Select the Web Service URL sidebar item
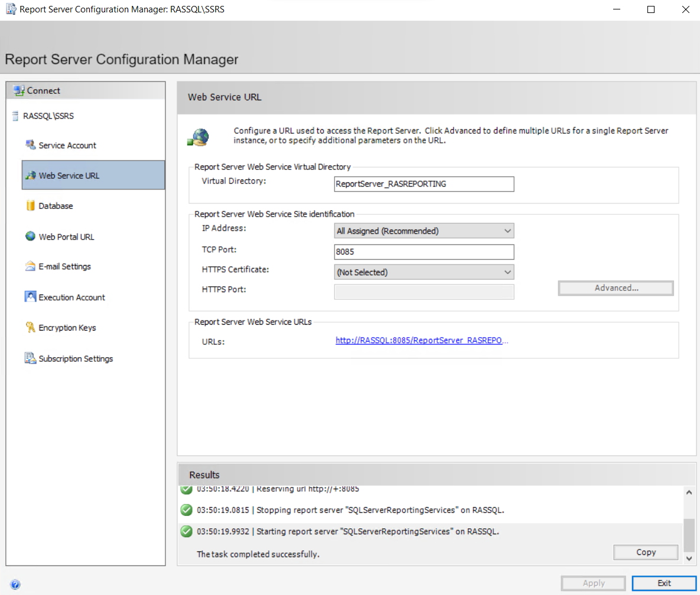The height and width of the screenshot is (595, 700). [x=93, y=175]
